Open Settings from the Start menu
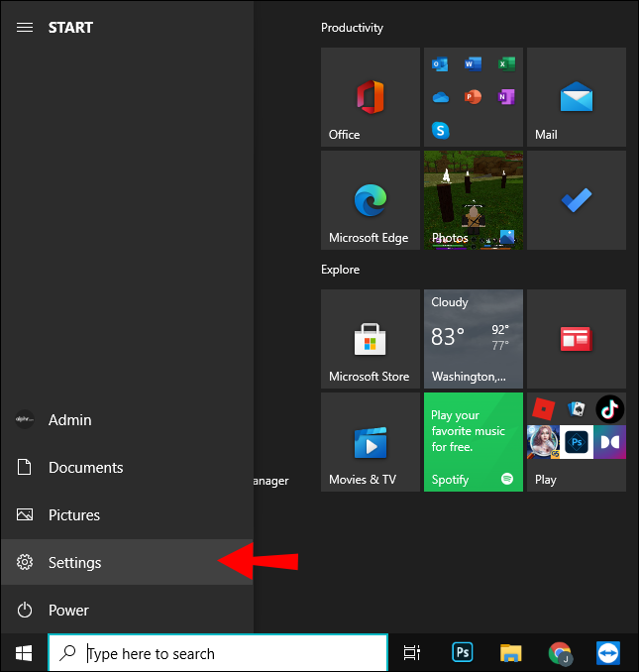639x672 pixels. (127, 562)
